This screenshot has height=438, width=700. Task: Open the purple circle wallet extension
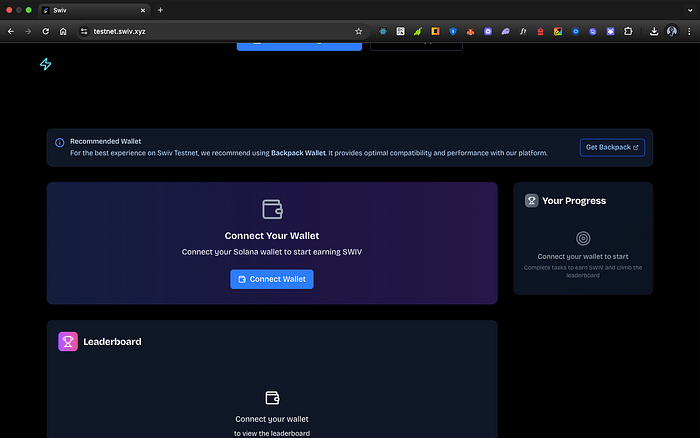488,31
